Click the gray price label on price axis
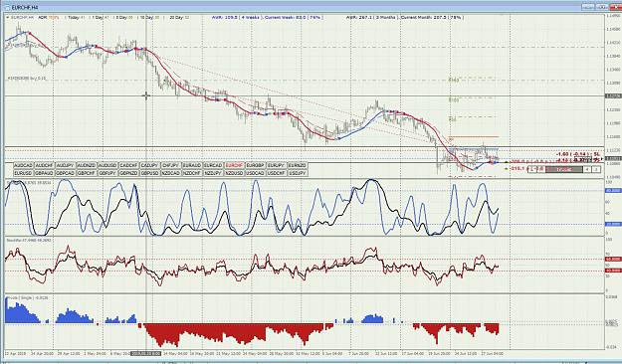 pyautogui.click(x=613, y=95)
